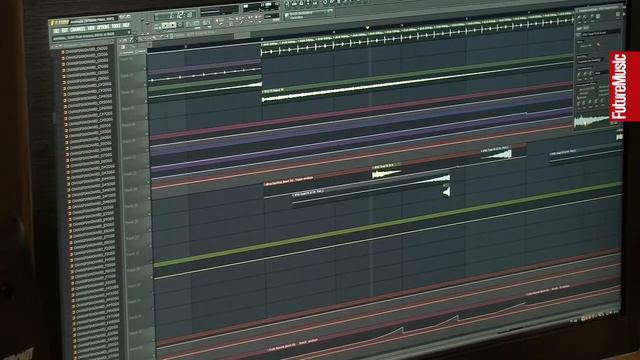Open the Channels menu
The height and width of the screenshot is (360, 640).
pos(78,29)
